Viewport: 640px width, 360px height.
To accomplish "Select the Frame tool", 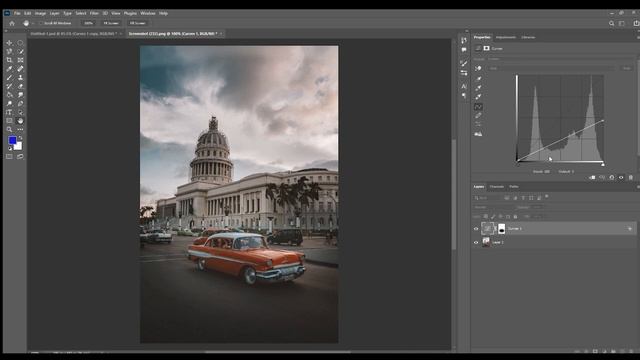I will pyautogui.click(x=20, y=60).
